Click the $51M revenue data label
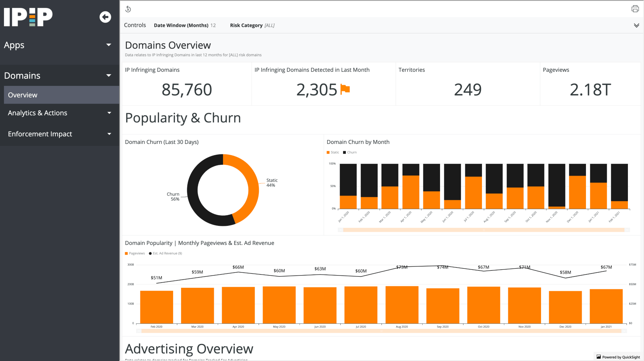The height and width of the screenshot is (361, 644). pyautogui.click(x=156, y=278)
